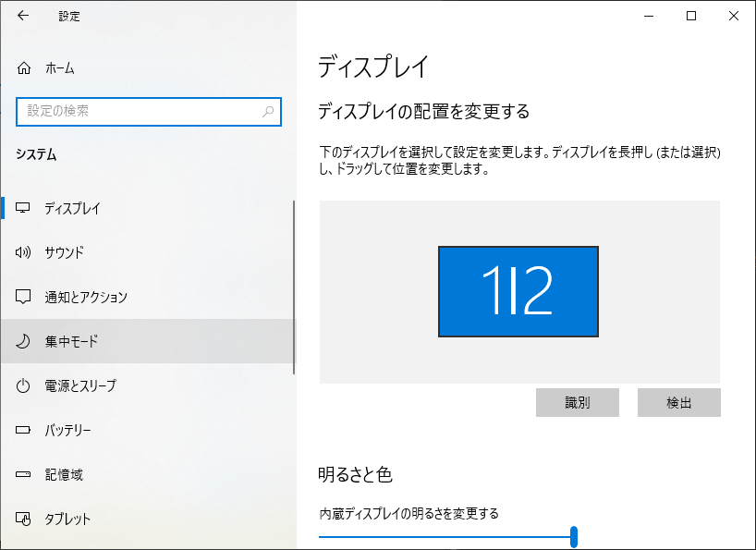The width and height of the screenshot is (756, 550).
Task: Open 集中モード settings
Action: 147,341
